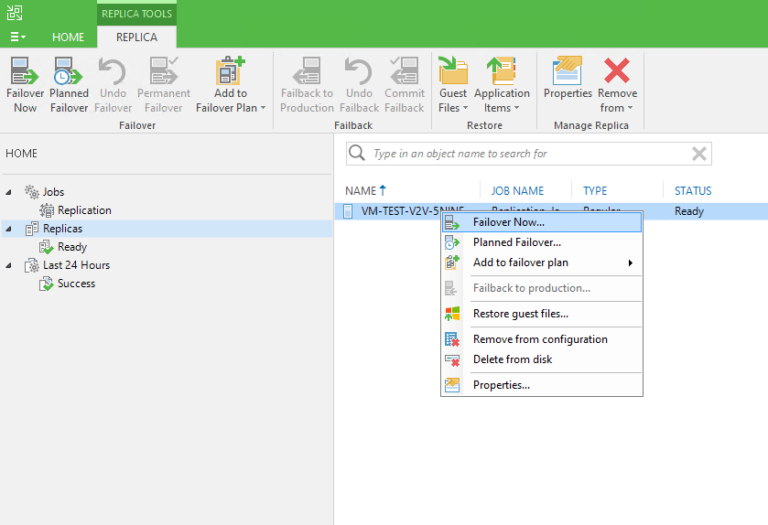Collapse the Jobs tree node

8,192
